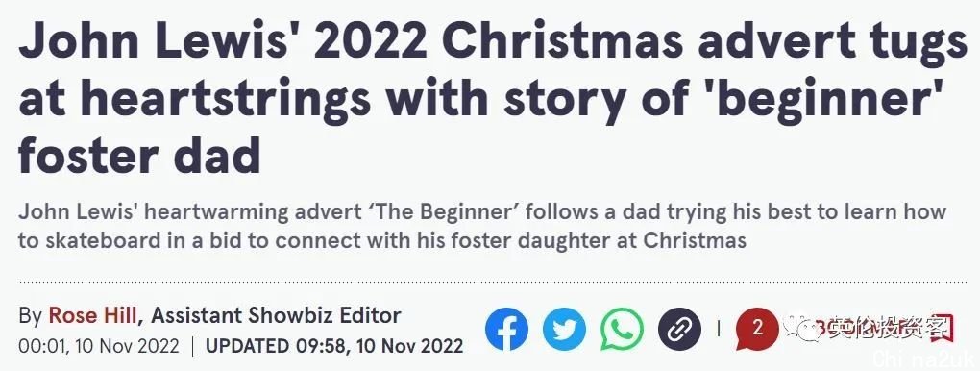
Task: Click the word 'By' before author name
Action: 30,315
